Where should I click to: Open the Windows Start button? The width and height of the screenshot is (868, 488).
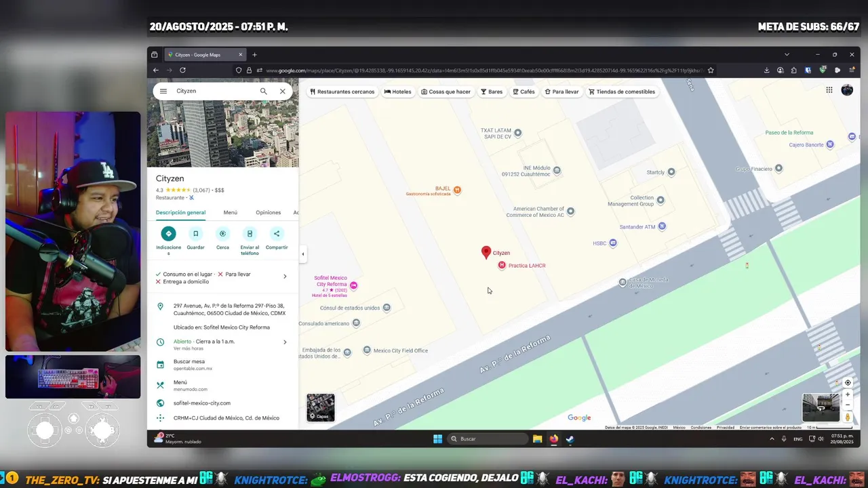[x=438, y=439]
